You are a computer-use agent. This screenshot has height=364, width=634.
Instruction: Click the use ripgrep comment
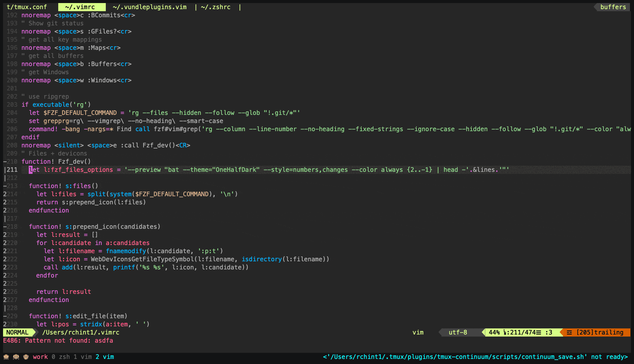pyautogui.click(x=45, y=97)
